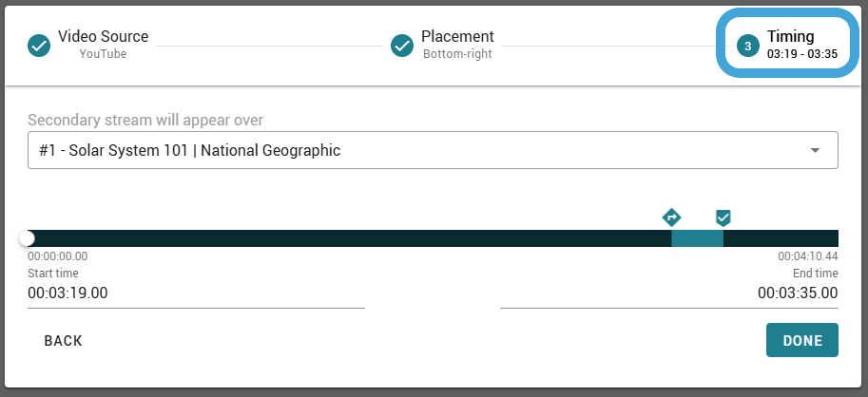868x397 pixels.
Task: Select the Timing step label
Action: click(x=790, y=36)
